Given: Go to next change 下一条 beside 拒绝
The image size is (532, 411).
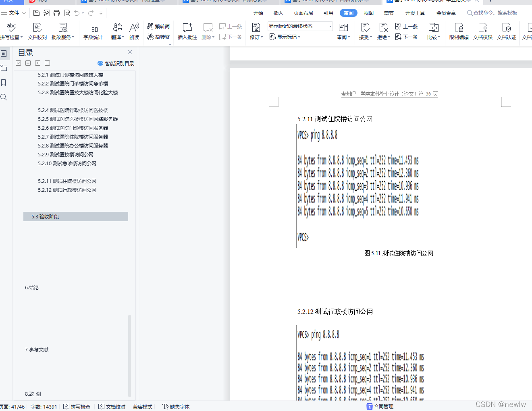Looking at the screenshot, I should click(406, 37).
